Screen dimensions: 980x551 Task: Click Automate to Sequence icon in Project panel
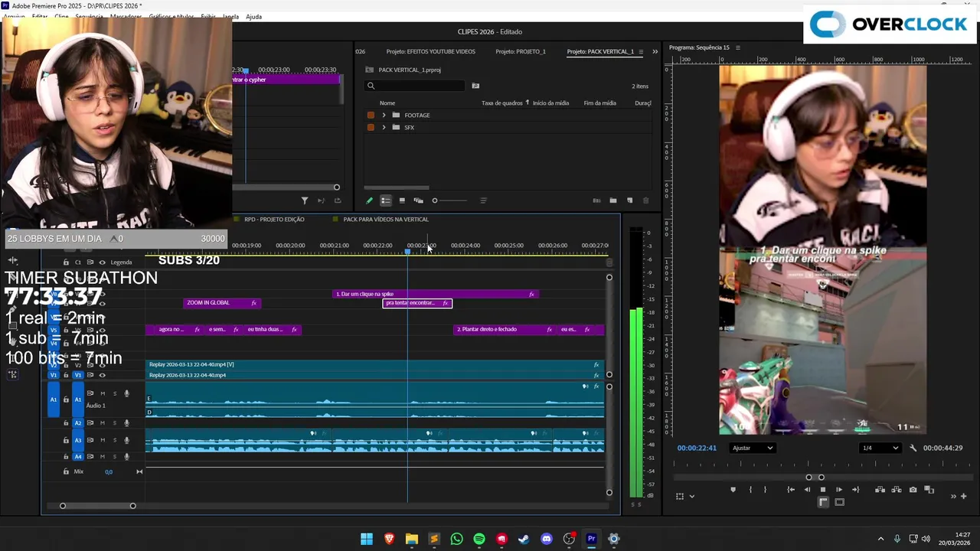[596, 201]
